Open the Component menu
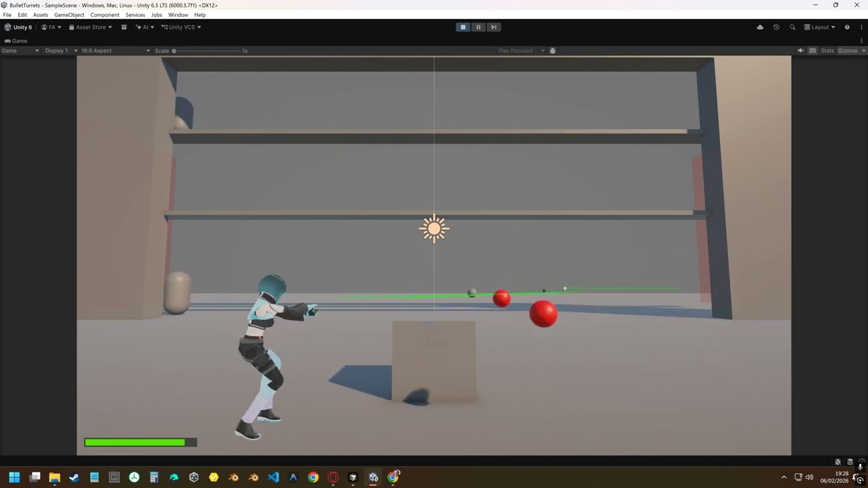868x488 pixels. (x=105, y=15)
